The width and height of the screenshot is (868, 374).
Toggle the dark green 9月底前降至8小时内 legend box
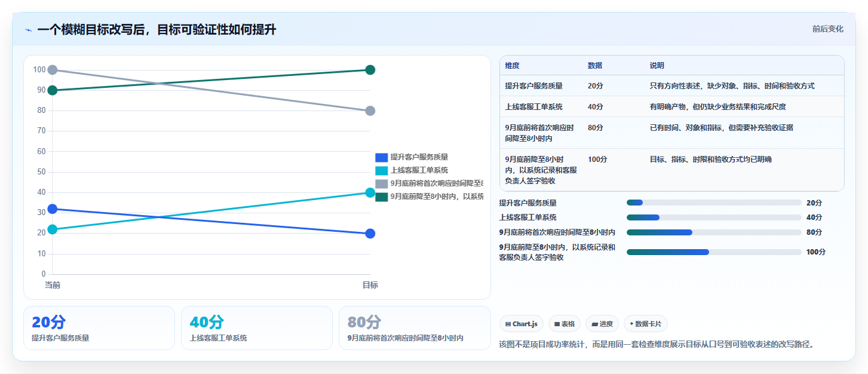click(x=381, y=197)
